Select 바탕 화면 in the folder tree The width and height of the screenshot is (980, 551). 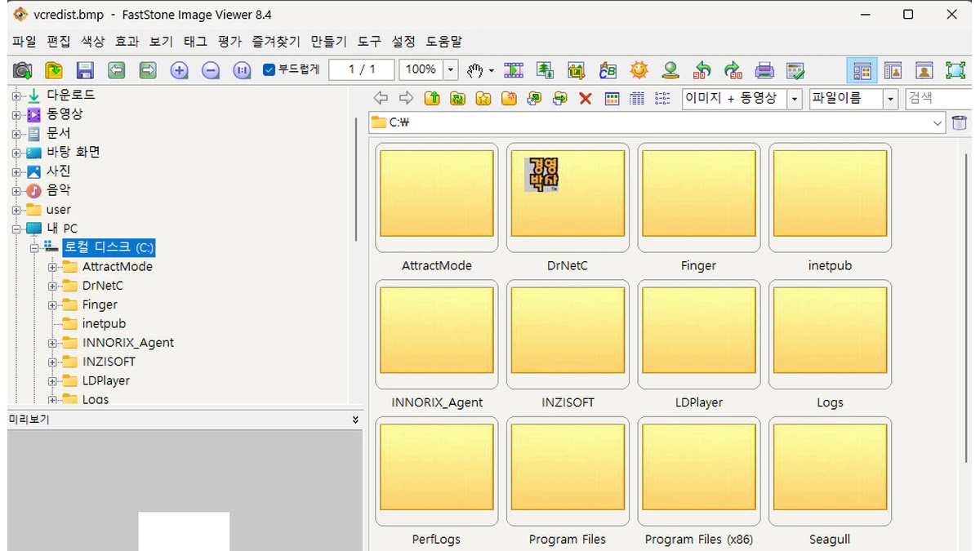73,153
